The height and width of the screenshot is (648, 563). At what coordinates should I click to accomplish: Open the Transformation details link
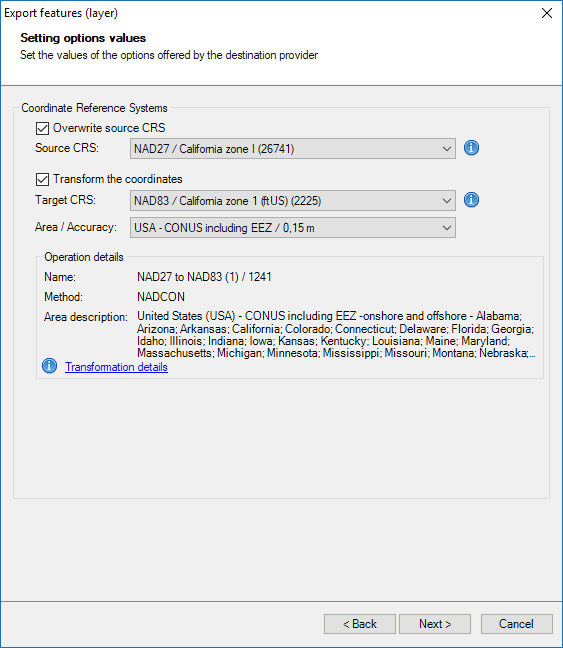pos(116,367)
